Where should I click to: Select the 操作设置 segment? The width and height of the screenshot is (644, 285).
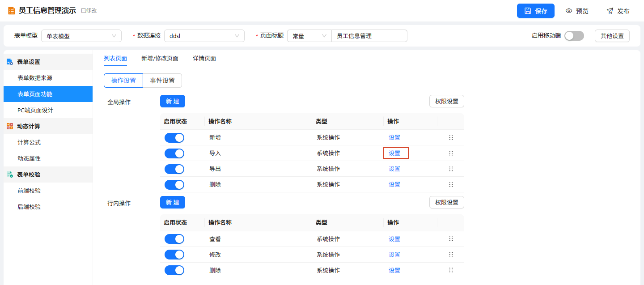(123, 81)
